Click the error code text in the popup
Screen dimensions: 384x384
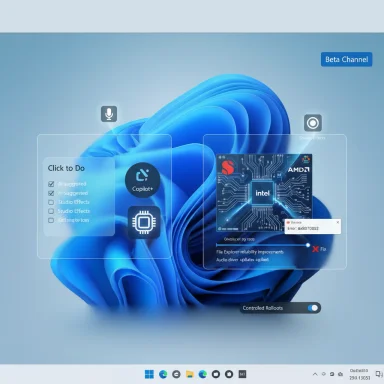[303, 229]
